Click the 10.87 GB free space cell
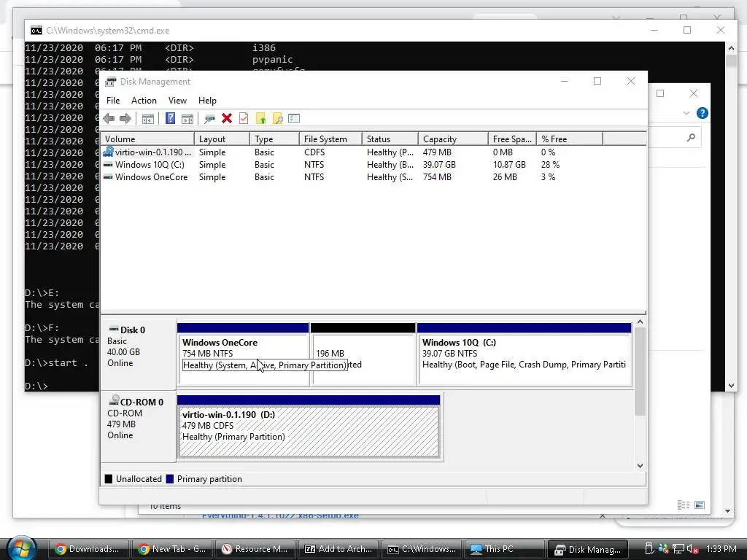The width and height of the screenshot is (747, 560). [509, 165]
